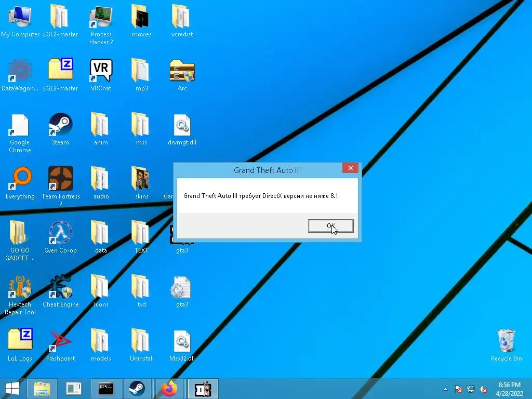
Task: Close the Grand Theft Auto III error dialog
Action: (350, 168)
